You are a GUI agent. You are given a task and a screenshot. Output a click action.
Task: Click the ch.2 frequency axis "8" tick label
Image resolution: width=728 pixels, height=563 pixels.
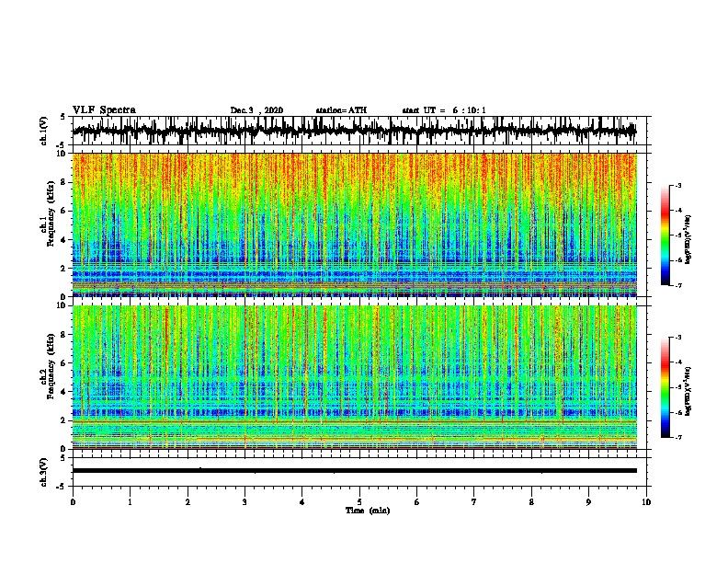63,335
